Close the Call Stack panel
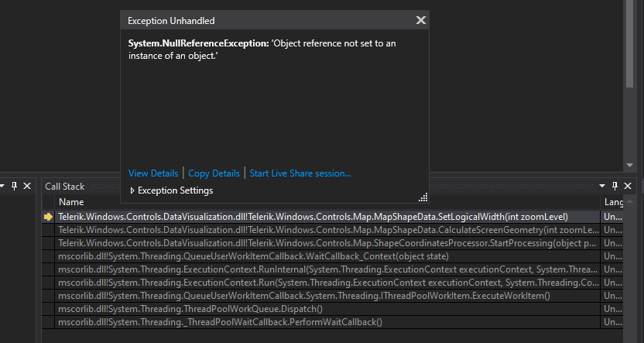644x343 pixels. pyautogui.click(x=629, y=187)
